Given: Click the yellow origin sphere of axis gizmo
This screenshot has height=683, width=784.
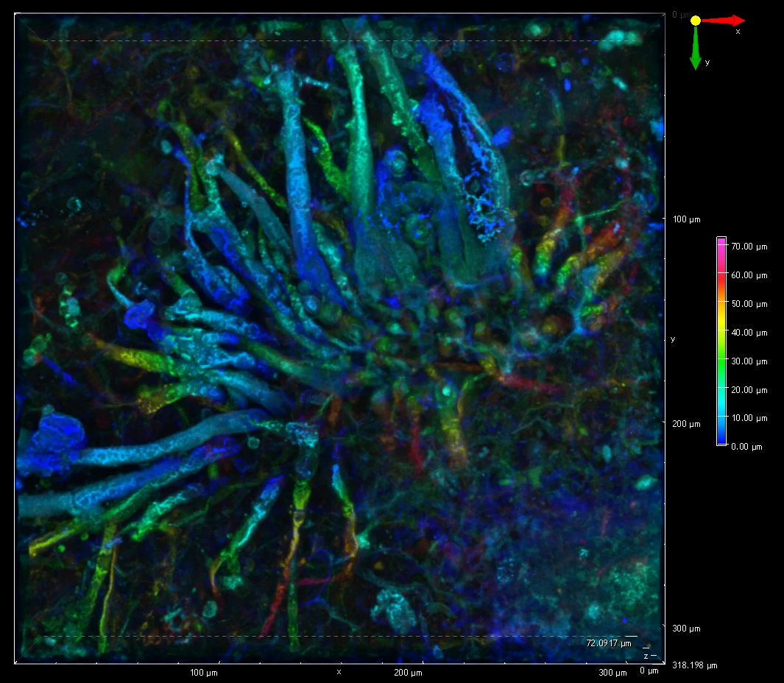Looking at the screenshot, I should point(695,21).
